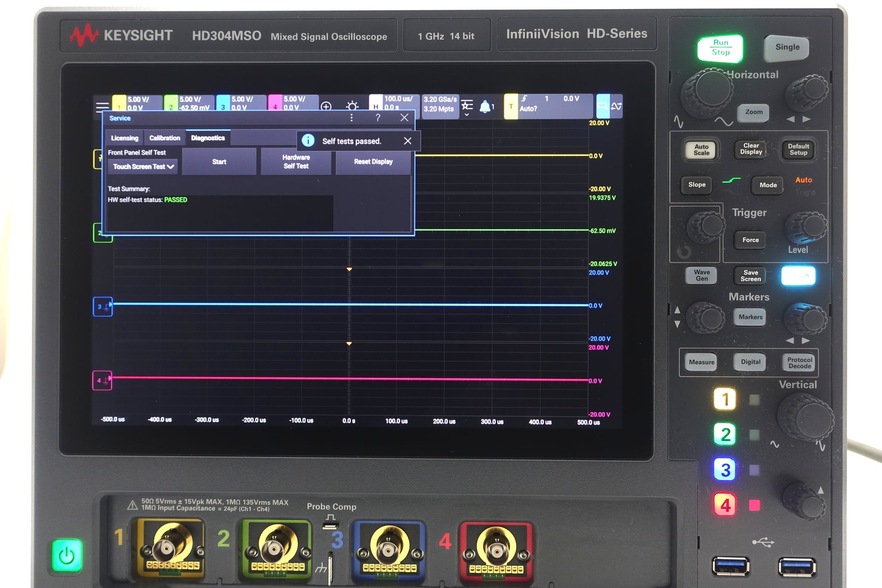Dismiss the Self tests passed notification

click(x=407, y=141)
